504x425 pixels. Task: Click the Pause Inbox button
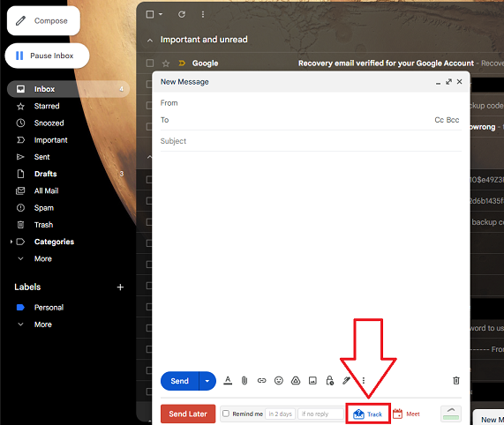(47, 56)
